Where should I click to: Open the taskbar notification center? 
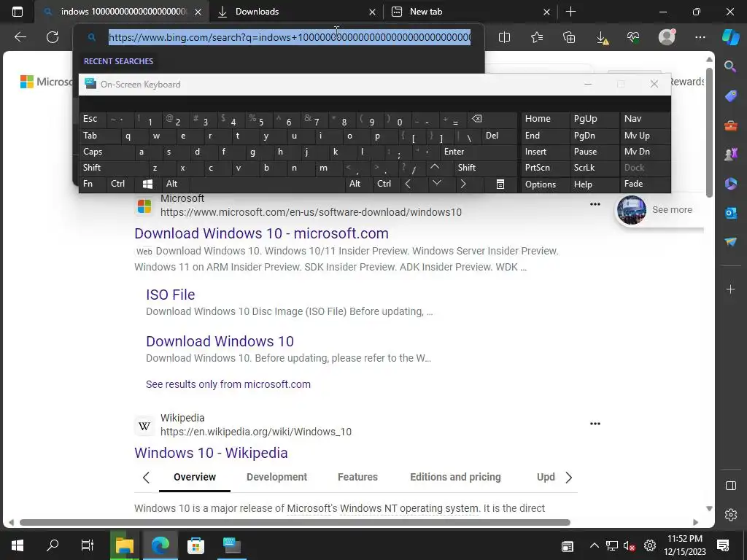[x=723, y=545]
